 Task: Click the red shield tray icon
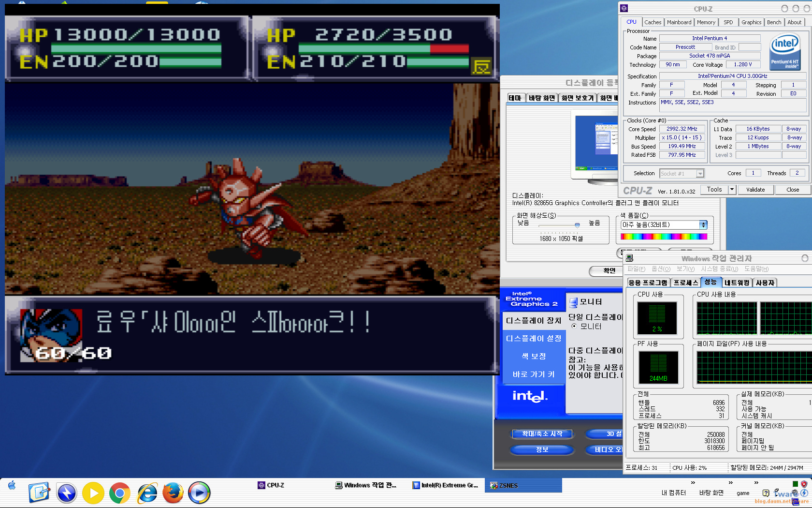tap(804, 484)
